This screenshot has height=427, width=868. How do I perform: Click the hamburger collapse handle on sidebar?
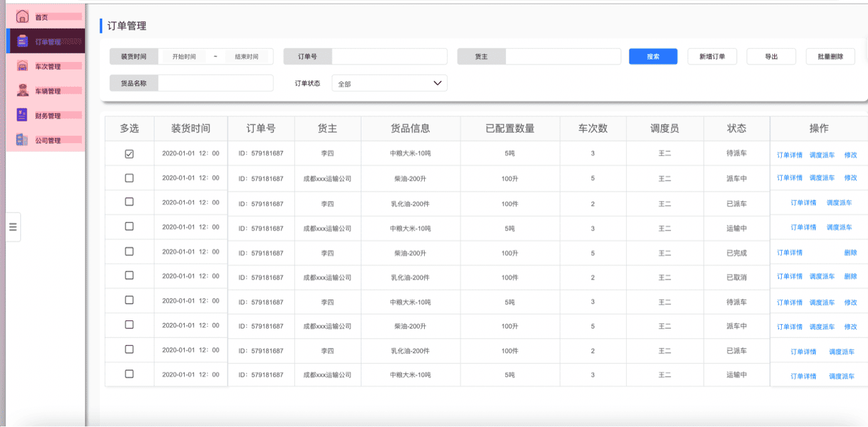[x=13, y=227]
